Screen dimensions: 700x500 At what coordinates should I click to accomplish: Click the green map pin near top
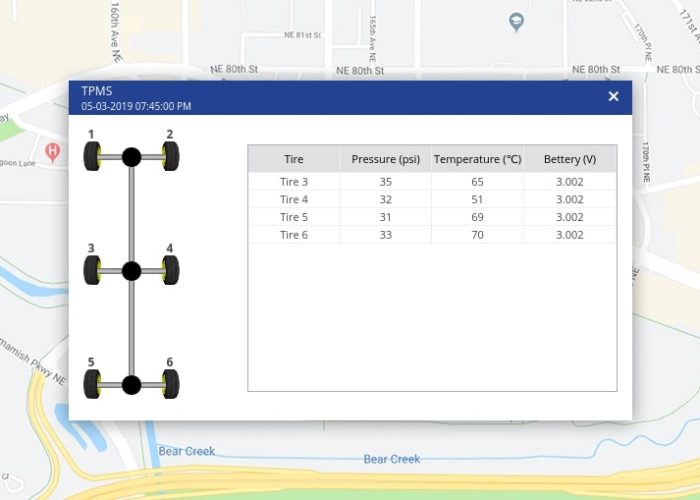coord(516,21)
